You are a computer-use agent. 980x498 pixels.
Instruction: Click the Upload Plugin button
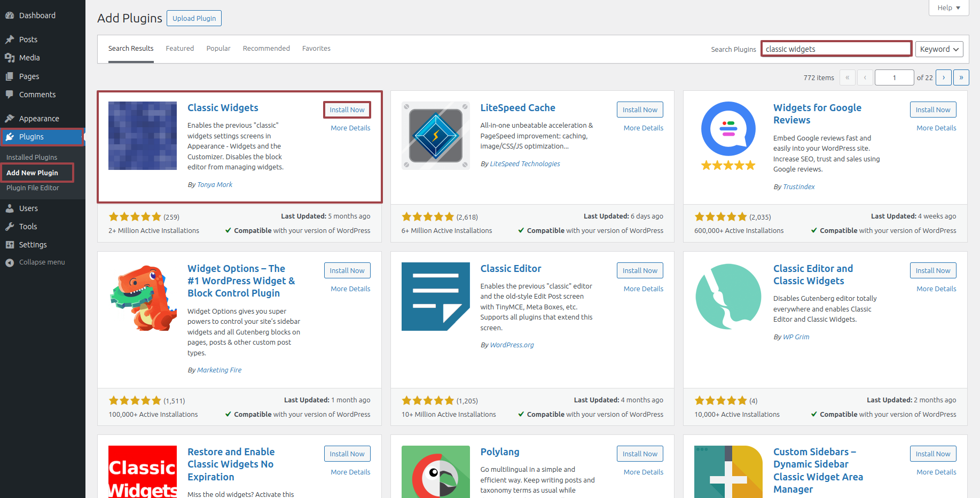(194, 18)
